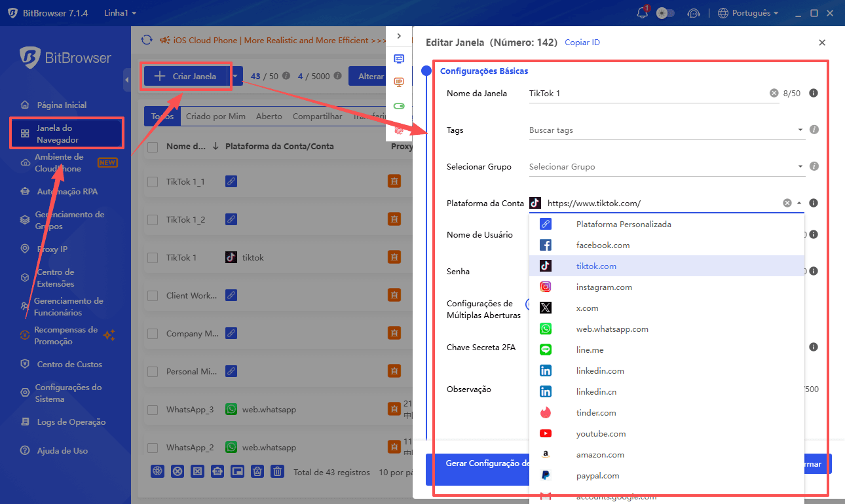Click the info icon next to Nome da Janela
Image resolution: width=845 pixels, height=504 pixels.
pos(814,93)
